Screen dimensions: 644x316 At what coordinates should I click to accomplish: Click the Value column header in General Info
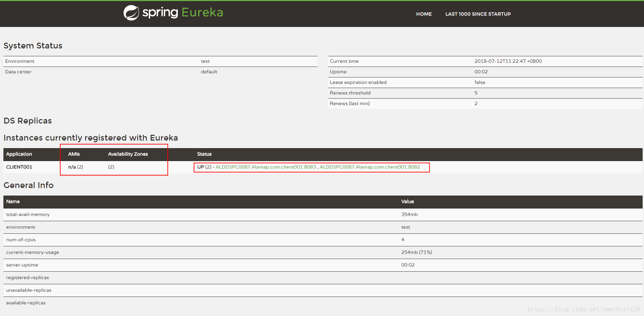[x=407, y=202]
